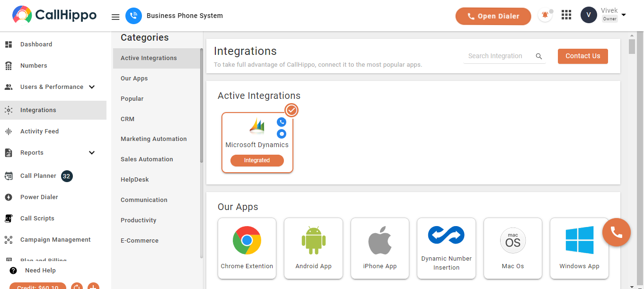Open the iPhone App card

coord(380,248)
